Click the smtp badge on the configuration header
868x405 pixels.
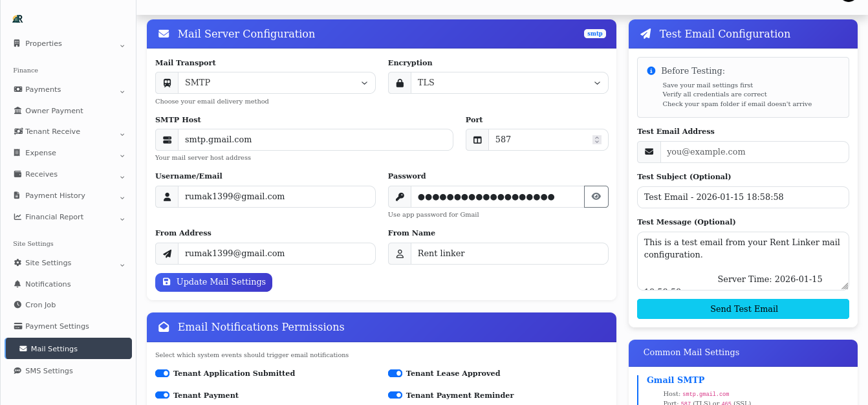pyautogui.click(x=594, y=33)
